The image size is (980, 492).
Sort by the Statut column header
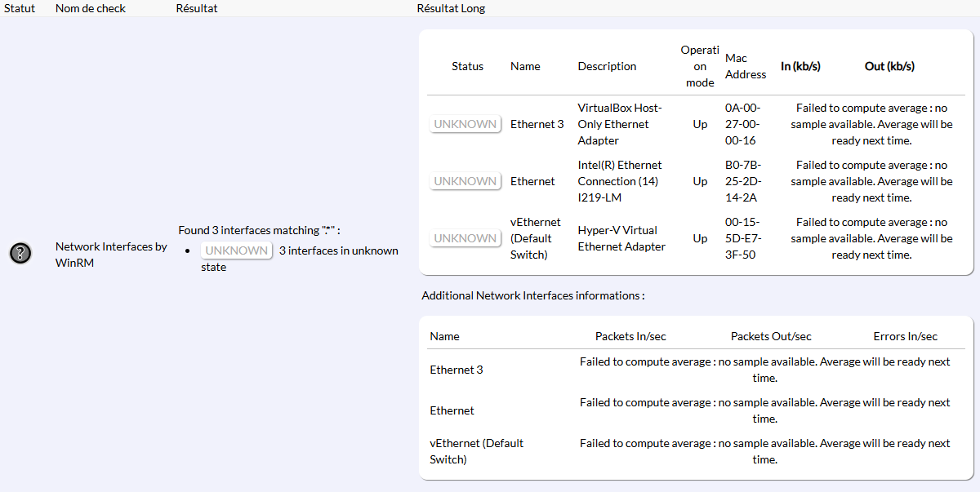click(x=20, y=8)
